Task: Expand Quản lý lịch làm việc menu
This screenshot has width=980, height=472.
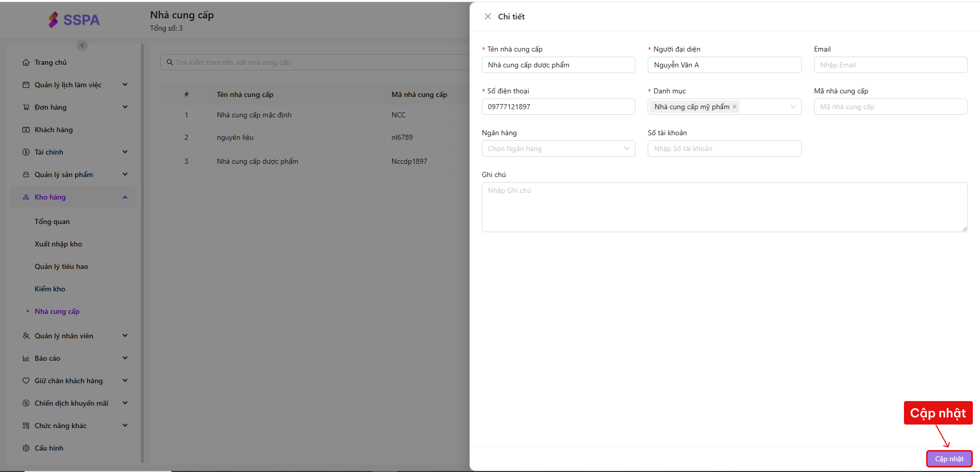Action: 125,85
